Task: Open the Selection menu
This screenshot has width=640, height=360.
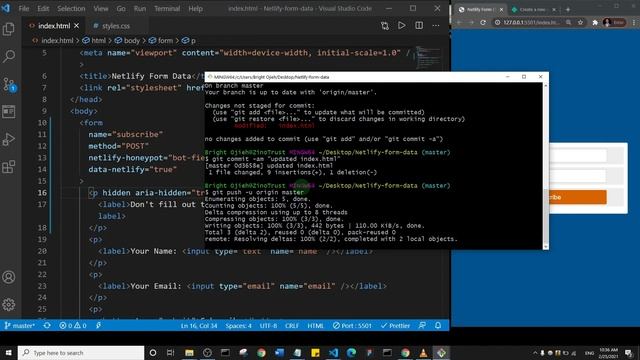Action: tap(71, 9)
